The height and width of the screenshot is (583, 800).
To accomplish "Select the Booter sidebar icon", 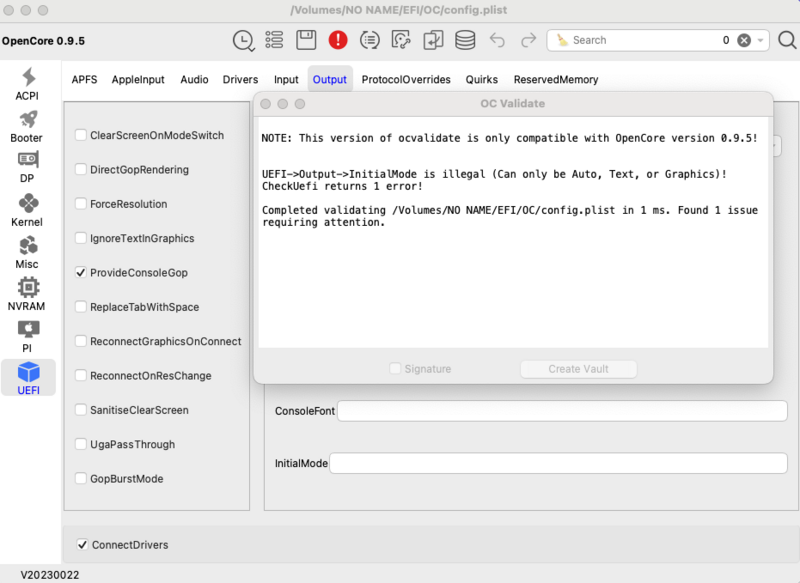I will 27,128.
